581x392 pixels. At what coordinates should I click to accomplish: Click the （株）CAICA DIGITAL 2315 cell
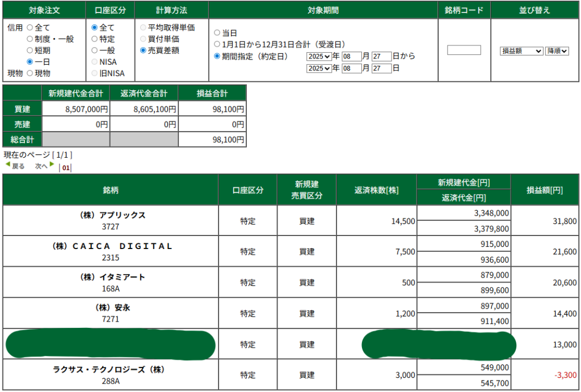pos(111,251)
